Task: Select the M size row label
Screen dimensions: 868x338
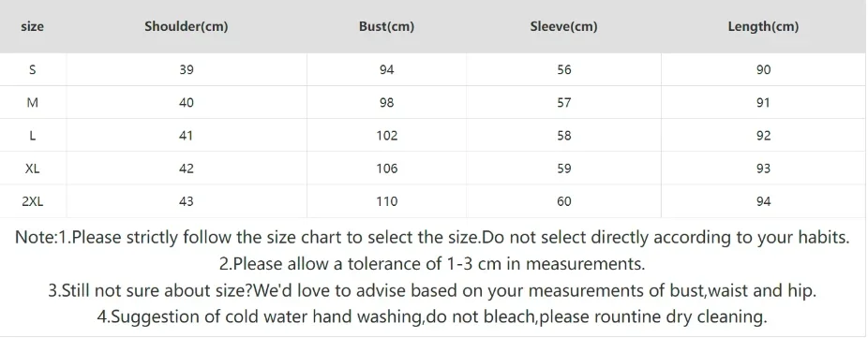Action: (32, 102)
